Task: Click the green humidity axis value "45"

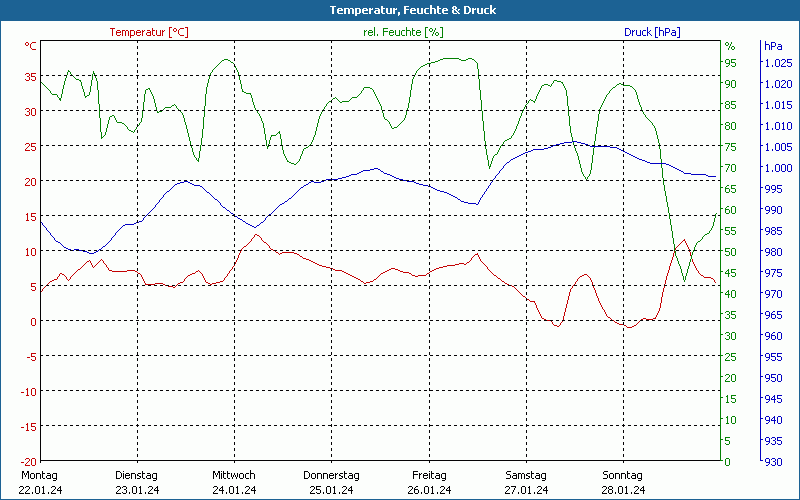Action: (x=731, y=273)
